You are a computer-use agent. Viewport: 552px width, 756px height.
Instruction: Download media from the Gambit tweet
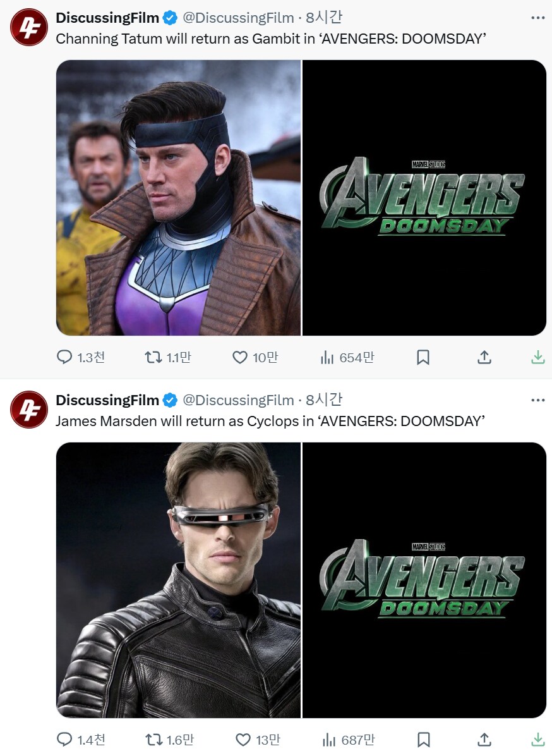pos(537,358)
